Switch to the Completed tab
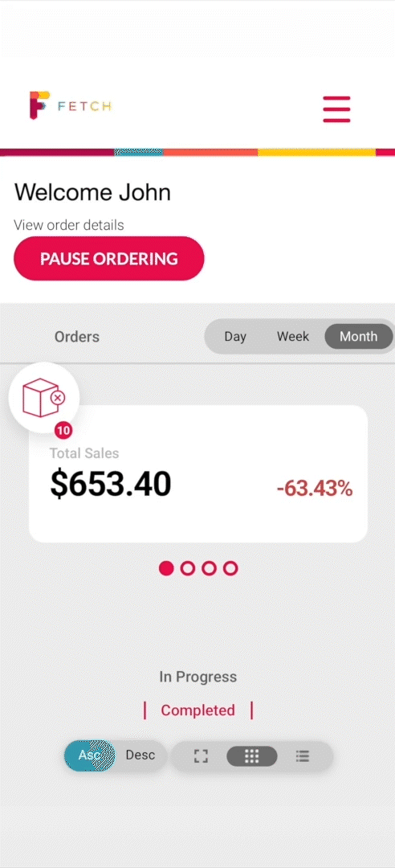This screenshot has width=395, height=868. point(197,710)
